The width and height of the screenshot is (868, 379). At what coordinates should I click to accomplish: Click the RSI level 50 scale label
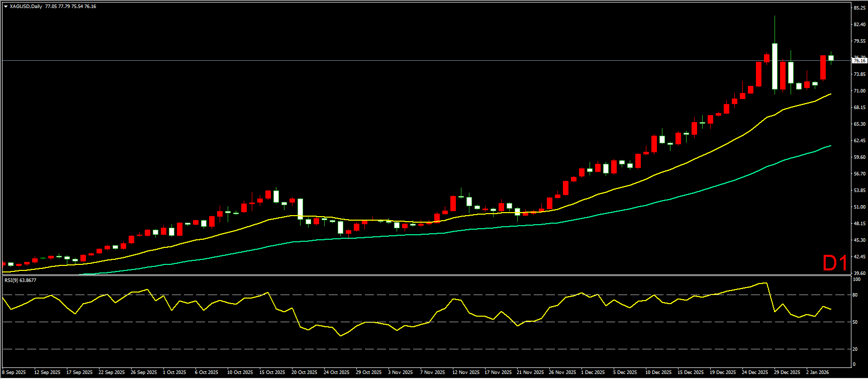coord(855,322)
